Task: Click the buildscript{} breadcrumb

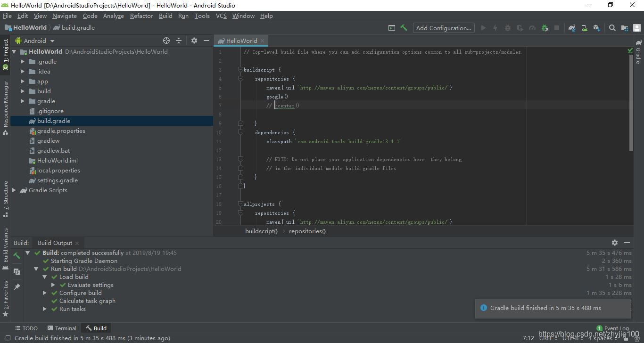Action: [x=261, y=231]
